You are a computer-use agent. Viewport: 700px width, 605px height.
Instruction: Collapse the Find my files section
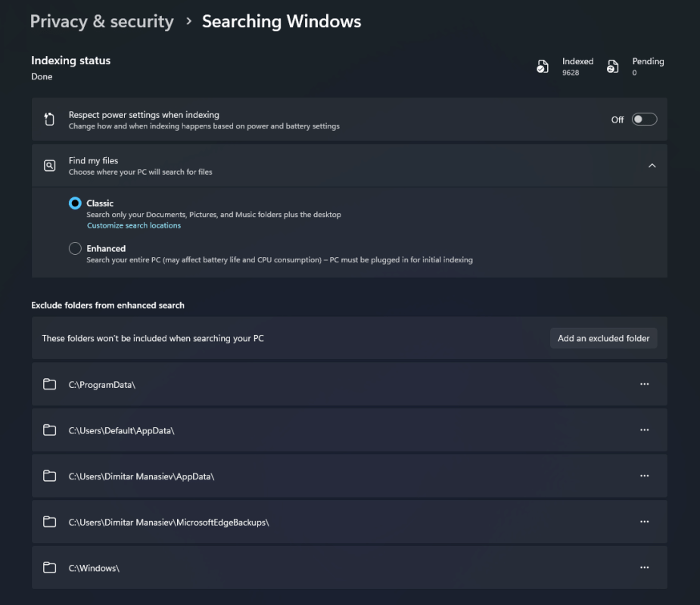tap(652, 166)
